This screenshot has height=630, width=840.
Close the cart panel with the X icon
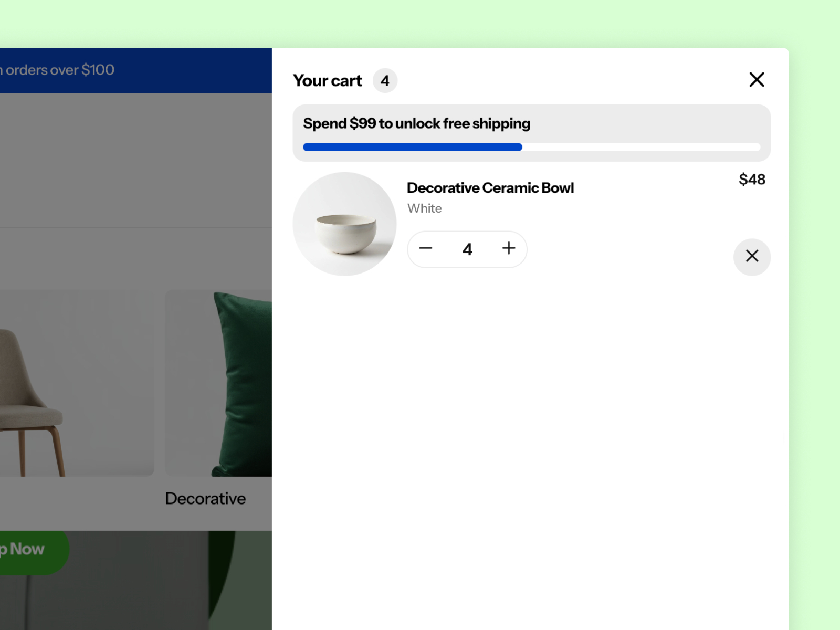click(757, 80)
